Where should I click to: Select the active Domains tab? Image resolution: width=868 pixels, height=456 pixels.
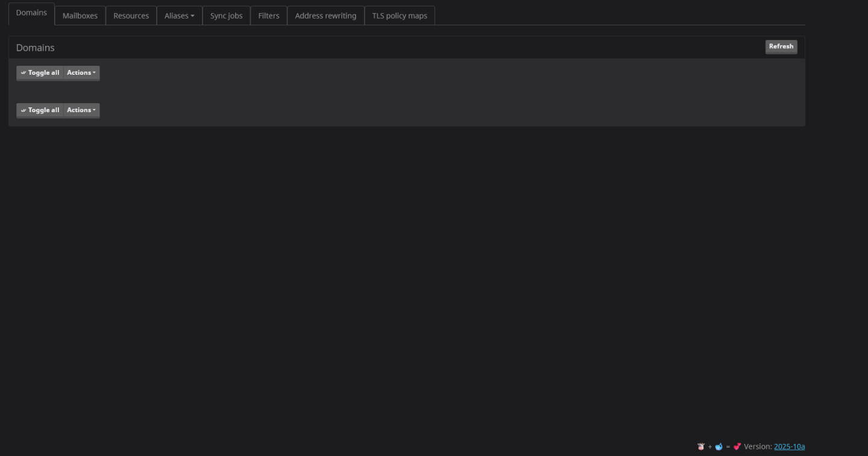coord(31,13)
